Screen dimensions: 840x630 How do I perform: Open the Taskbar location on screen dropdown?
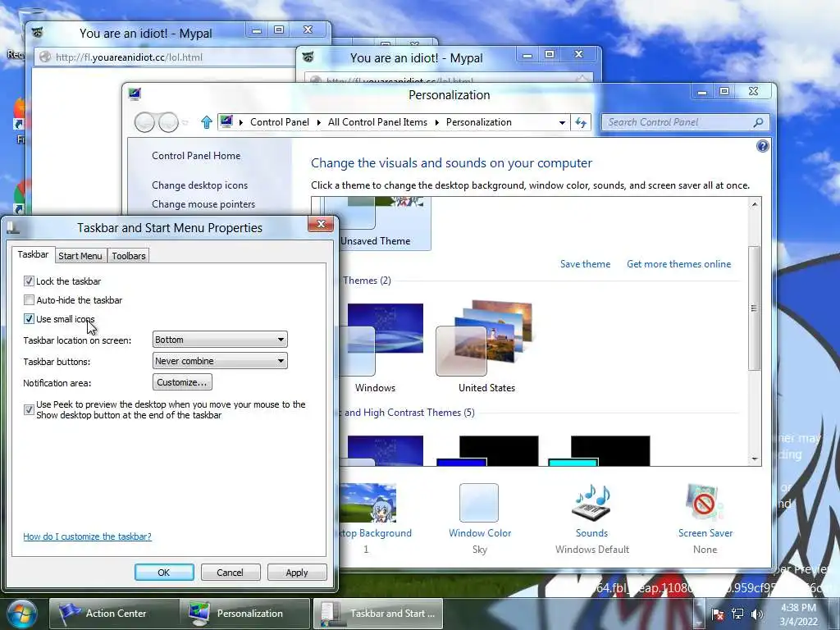(x=220, y=340)
